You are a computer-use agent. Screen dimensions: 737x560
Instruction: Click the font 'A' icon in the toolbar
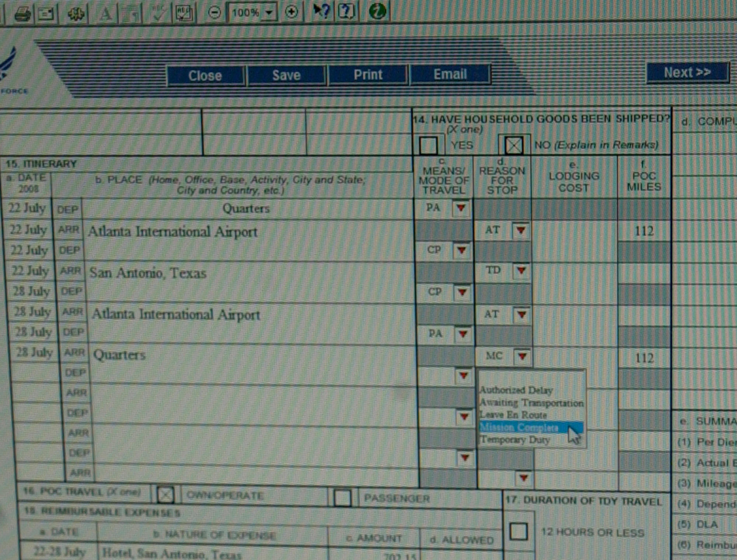(105, 14)
